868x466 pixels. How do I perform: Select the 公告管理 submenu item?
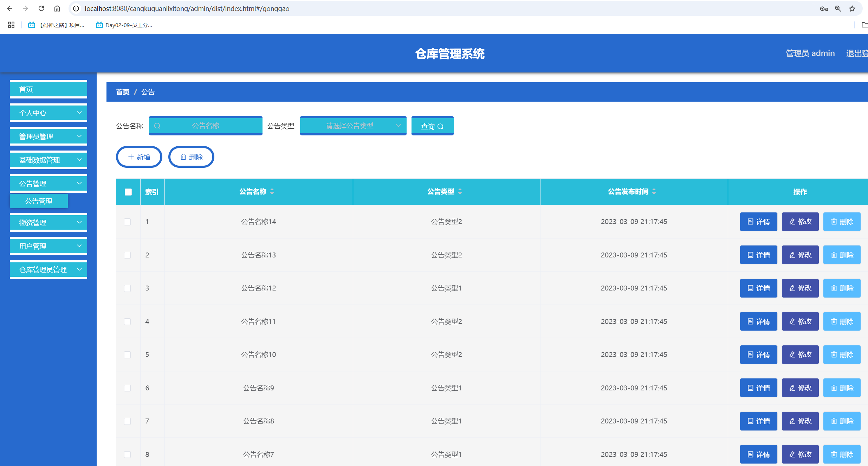(39, 201)
